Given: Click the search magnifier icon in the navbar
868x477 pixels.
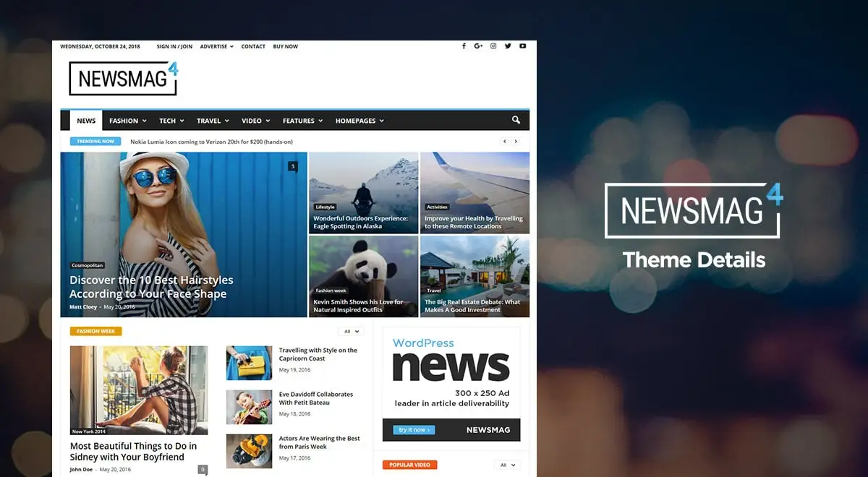Looking at the screenshot, I should pyautogui.click(x=516, y=120).
